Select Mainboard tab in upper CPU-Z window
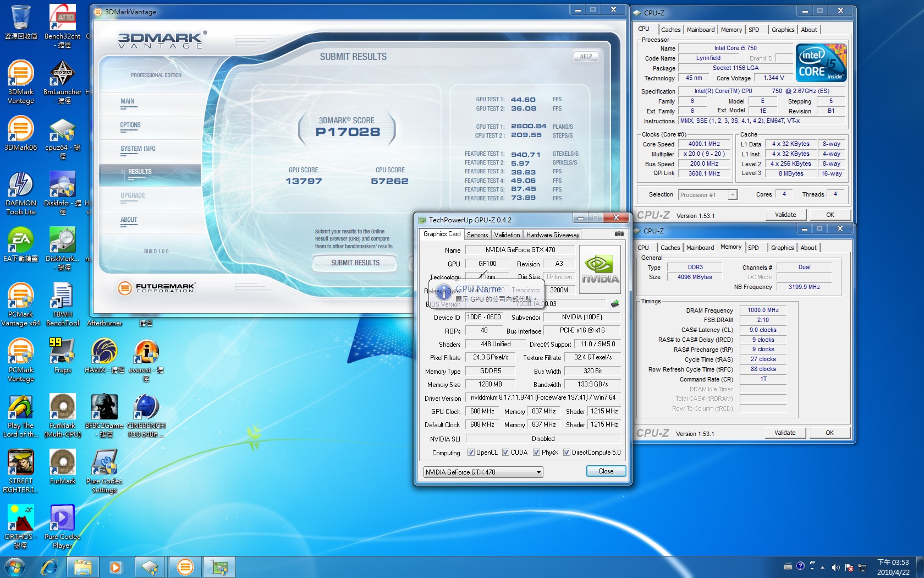This screenshot has height=578, width=924. coord(701,30)
